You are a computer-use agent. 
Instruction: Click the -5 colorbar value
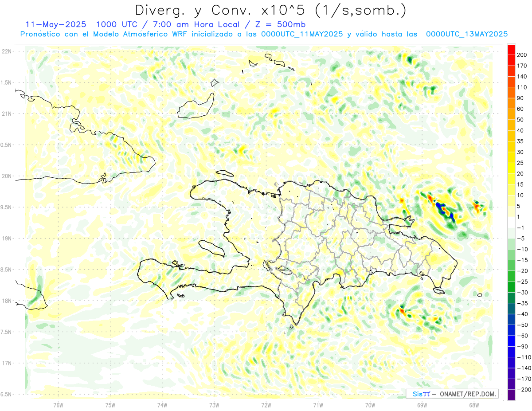pyautogui.click(x=520, y=239)
